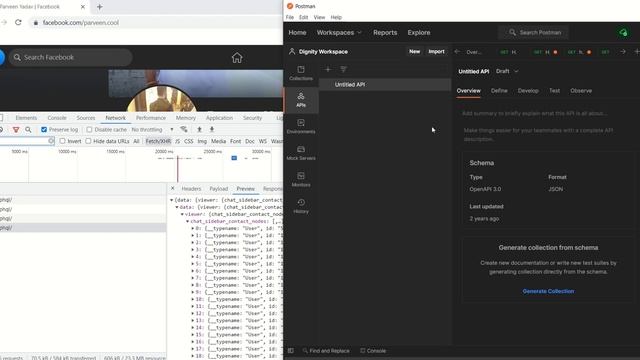Open the File menu in Postman
This screenshot has width=640, height=360.
click(290, 17)
